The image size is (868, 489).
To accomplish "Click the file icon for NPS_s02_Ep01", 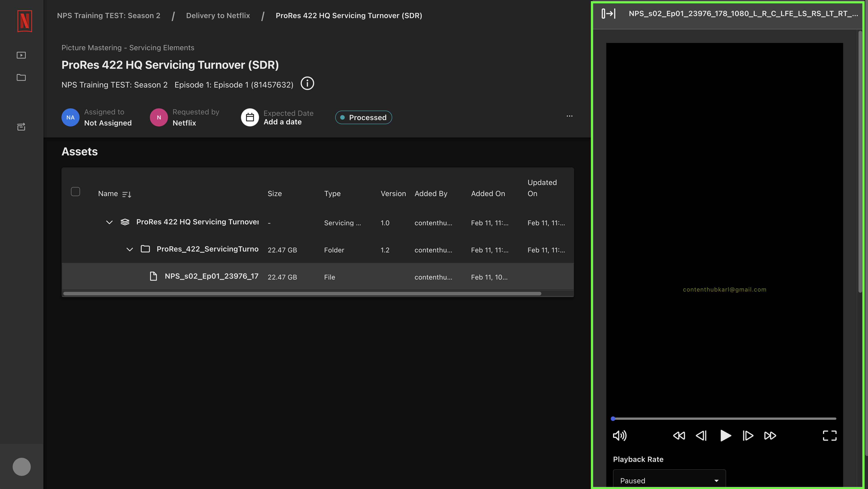I will (x=153, y=276).
